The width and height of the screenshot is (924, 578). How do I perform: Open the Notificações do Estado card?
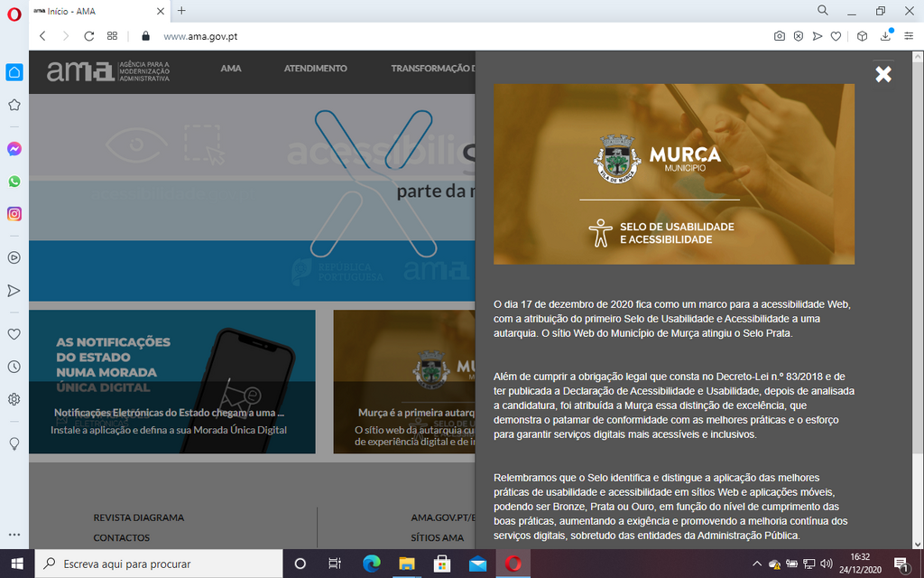[172, 382]
